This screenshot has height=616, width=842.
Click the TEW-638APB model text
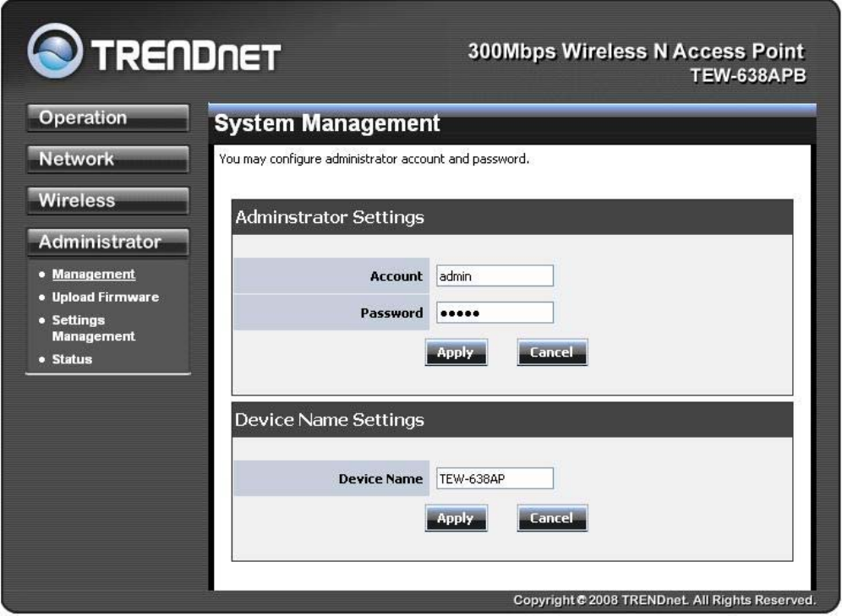(748, 76)
